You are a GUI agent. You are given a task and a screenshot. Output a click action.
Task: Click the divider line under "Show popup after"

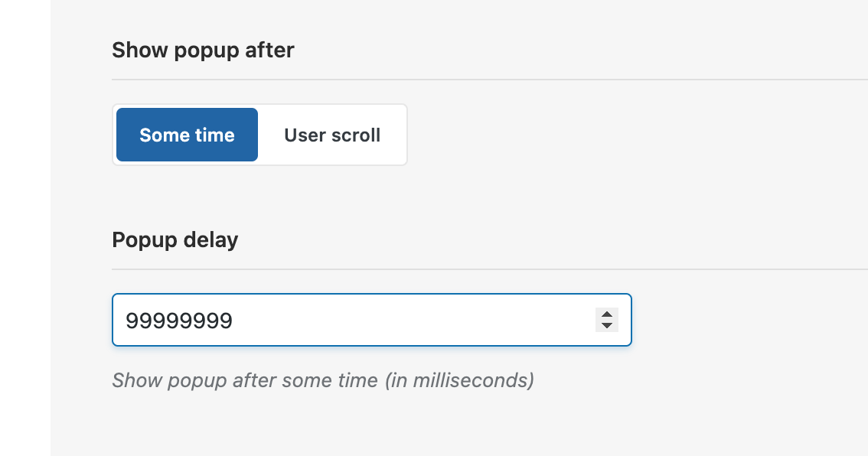click(490, 80)
